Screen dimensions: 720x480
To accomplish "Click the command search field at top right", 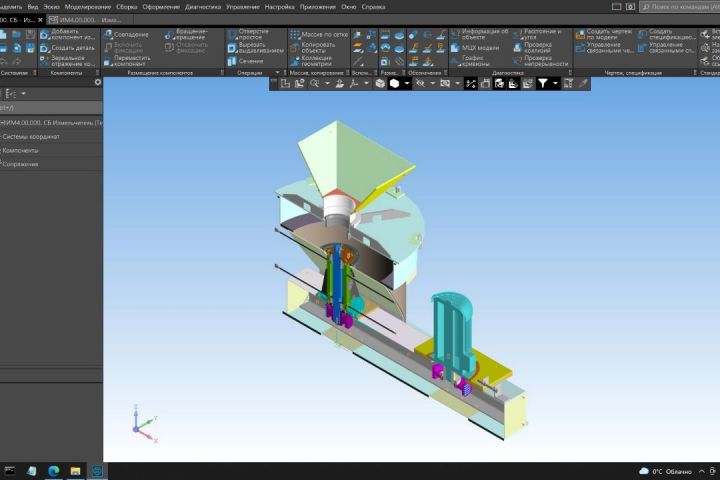I will (x=680, y=7).
